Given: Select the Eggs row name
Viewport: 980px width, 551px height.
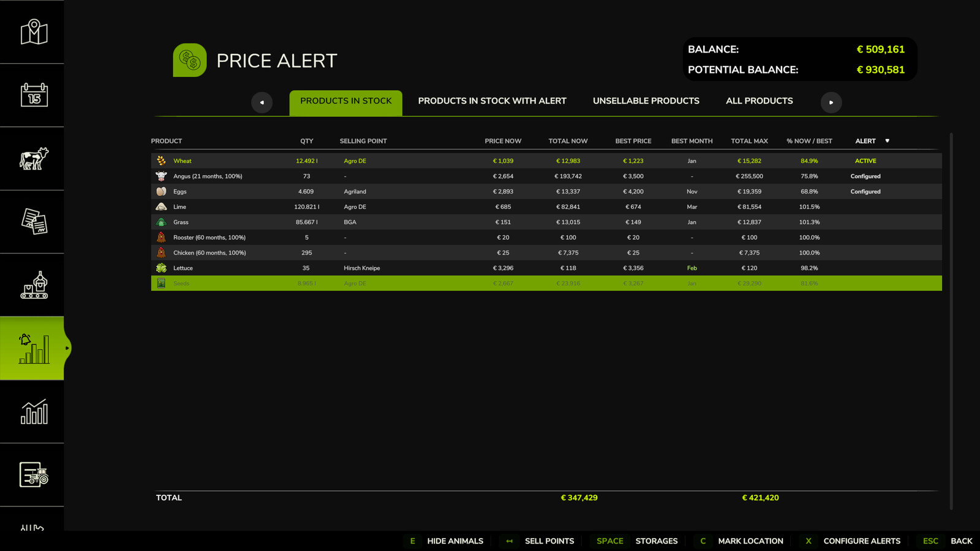Looking at the screenshot, I should [180, 192].
